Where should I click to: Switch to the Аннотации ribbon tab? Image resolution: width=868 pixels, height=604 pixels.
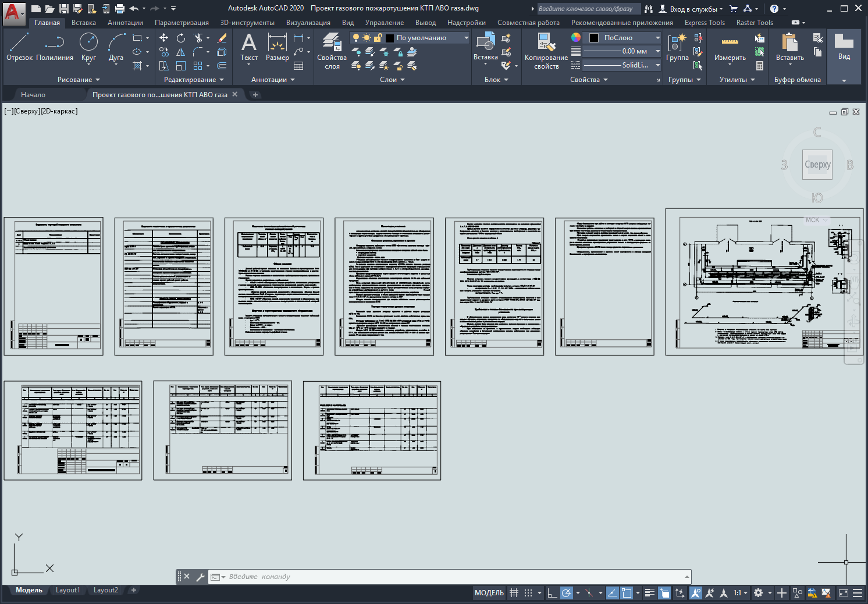coord(125,23)
